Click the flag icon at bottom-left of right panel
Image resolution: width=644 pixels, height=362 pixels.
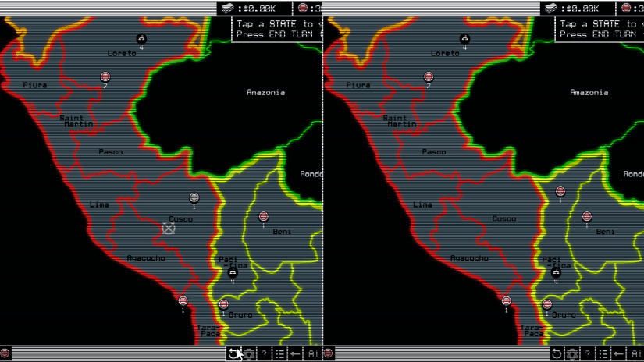tap(329, 353)
